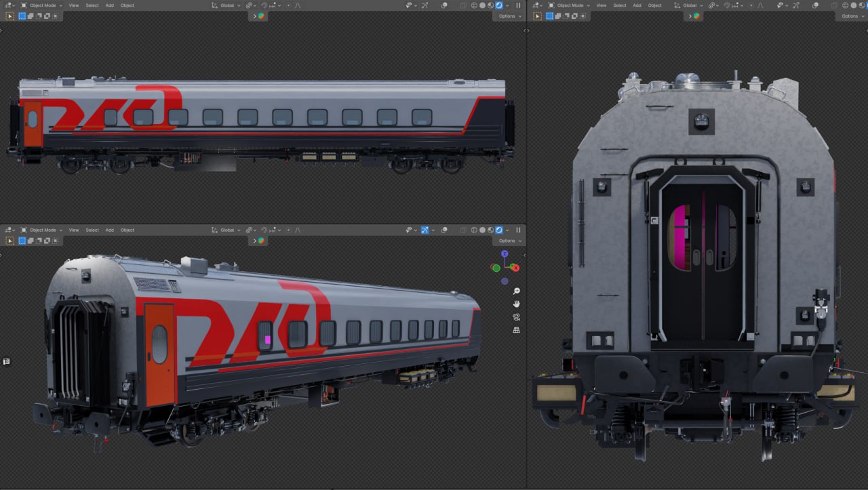
Task: Open Select menu in perspective viewport
Action: tap(92, 230)
